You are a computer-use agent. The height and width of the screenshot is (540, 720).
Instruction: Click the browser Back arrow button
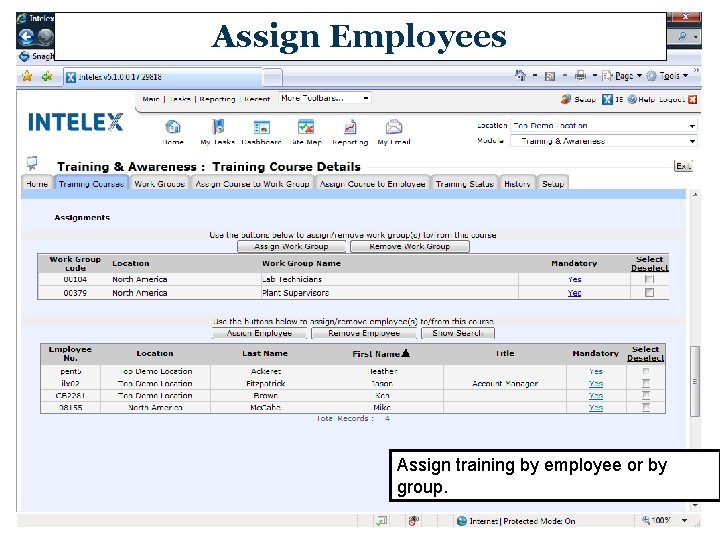click(x=26, y=37)
